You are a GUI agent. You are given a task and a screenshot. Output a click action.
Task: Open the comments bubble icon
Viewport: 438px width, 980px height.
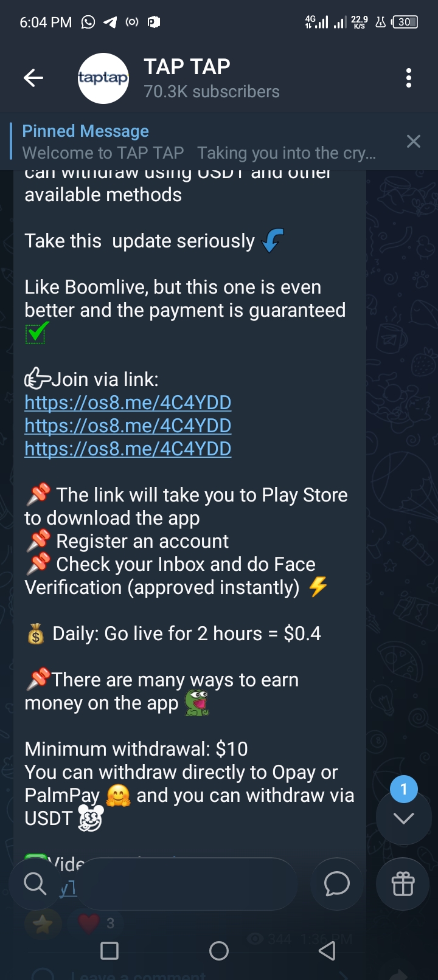(336, 884)
